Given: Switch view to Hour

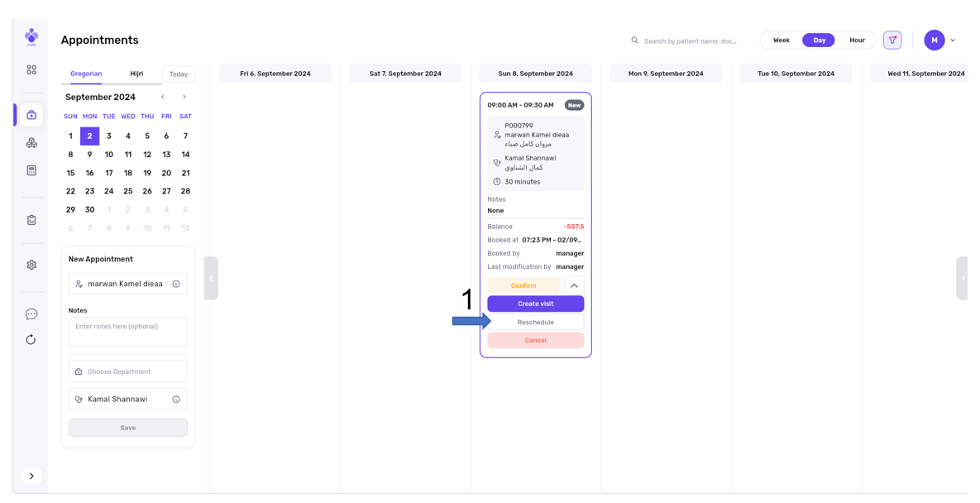Looking at the screenshot, I should coord(857,40).
